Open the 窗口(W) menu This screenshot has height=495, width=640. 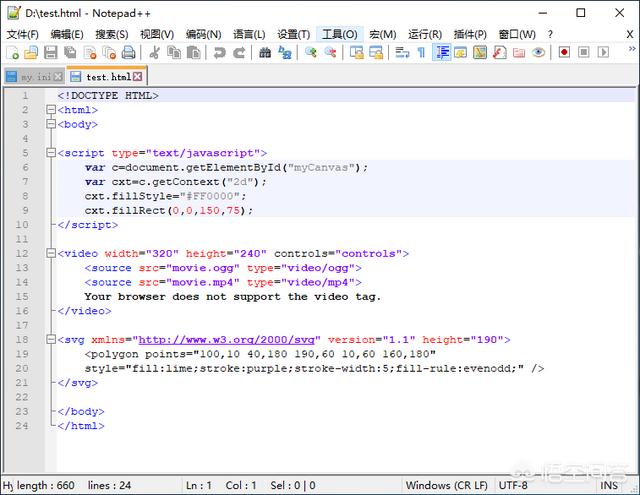point(517,34)
